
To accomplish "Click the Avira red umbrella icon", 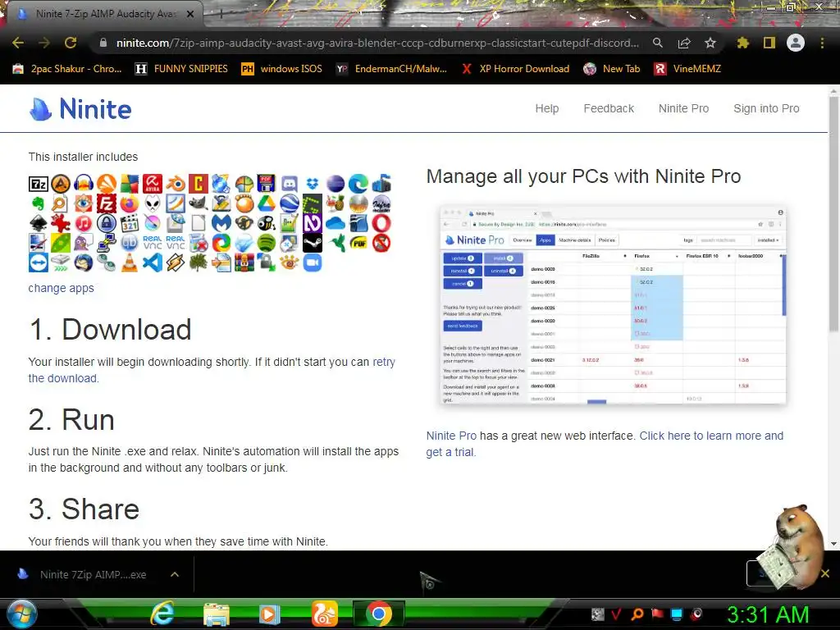I will [x=152, y=185].
